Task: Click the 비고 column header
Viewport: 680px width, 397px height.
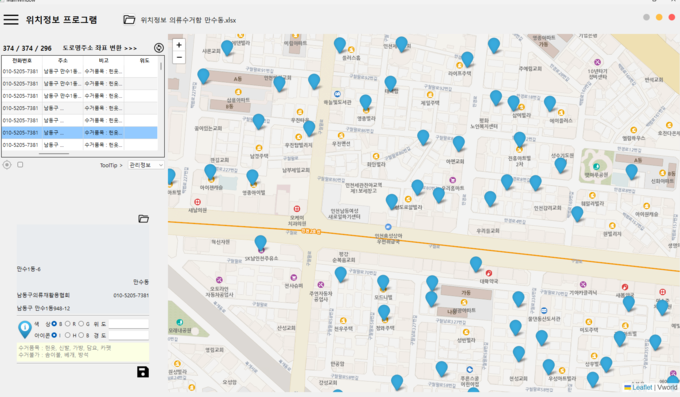Action: [x=104, y=61]
